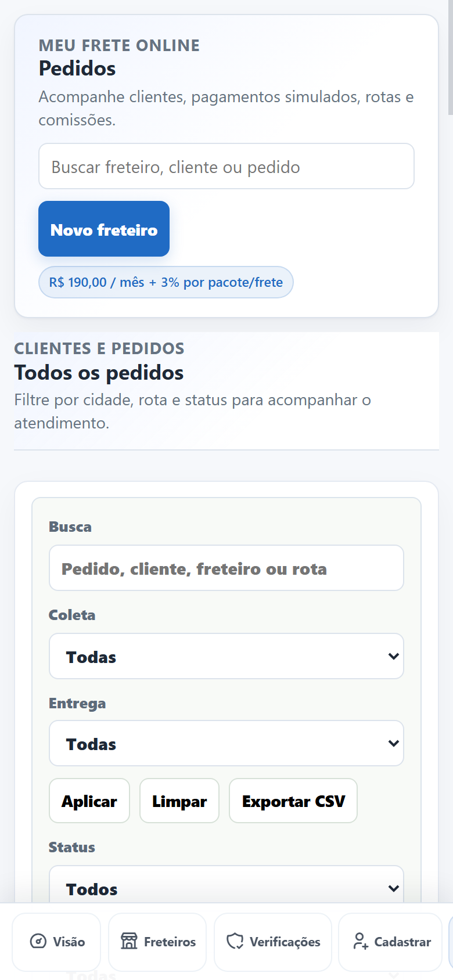Click the Visão gauge icon
The image size is (453, 980).
(38, 941)
